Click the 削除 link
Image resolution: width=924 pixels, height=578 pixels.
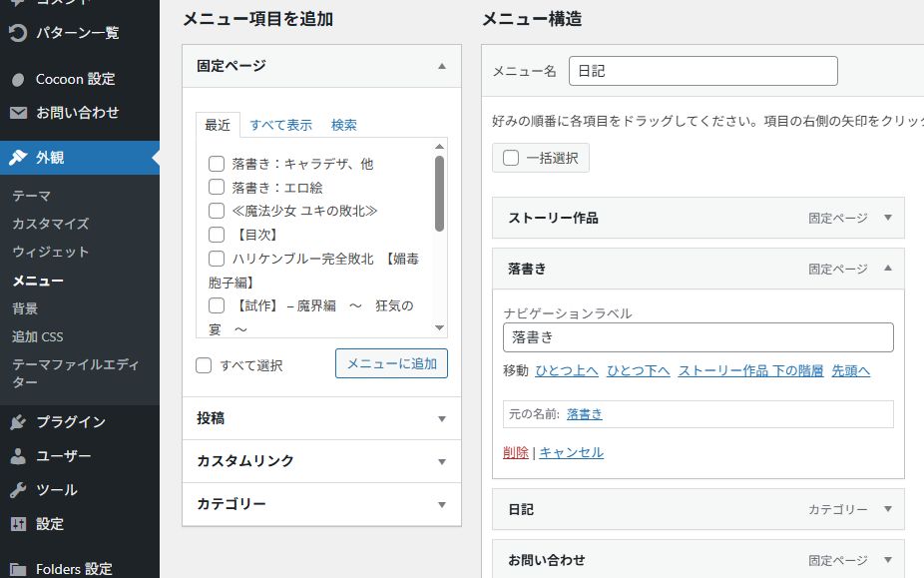516,452
